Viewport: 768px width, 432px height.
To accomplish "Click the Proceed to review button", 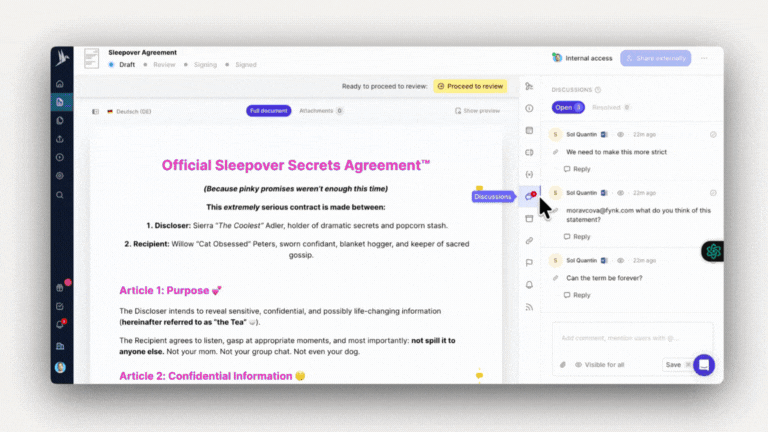I will (470, 86).
